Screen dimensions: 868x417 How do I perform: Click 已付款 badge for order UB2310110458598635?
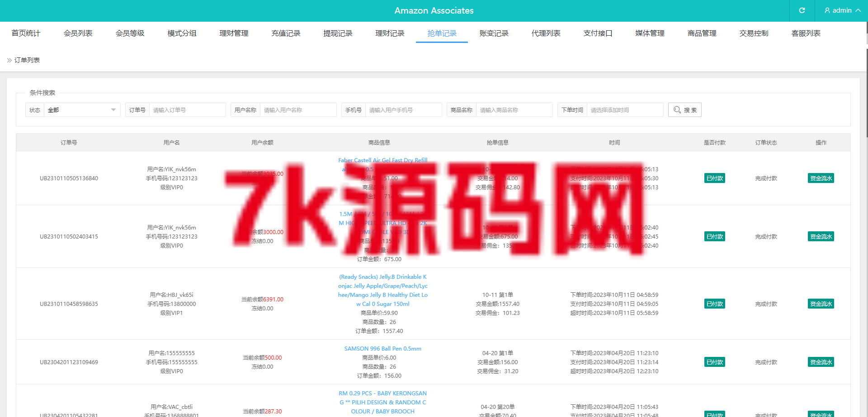[x=714, y=304]
